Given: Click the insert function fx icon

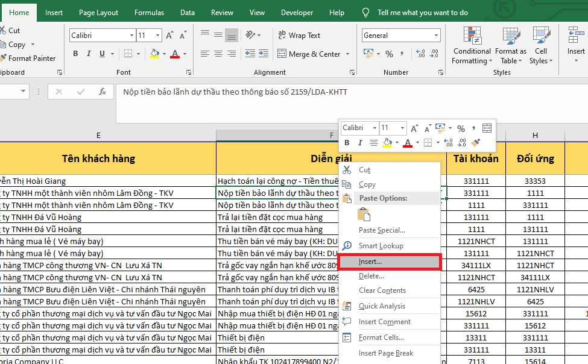Looking at the screenshot, I should click(x=103, y=92).
